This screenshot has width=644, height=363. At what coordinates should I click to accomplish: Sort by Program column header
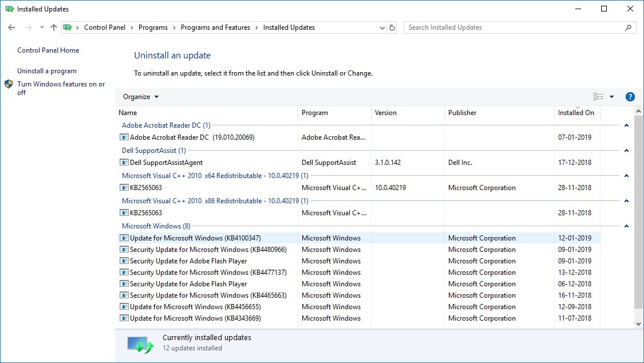tap(334, 113)
